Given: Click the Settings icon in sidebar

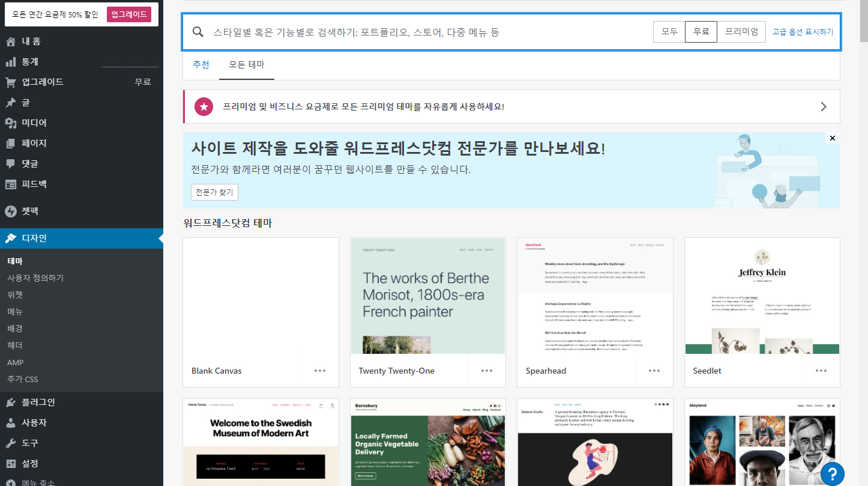Looking at the screenshot, I should (11, 464).
